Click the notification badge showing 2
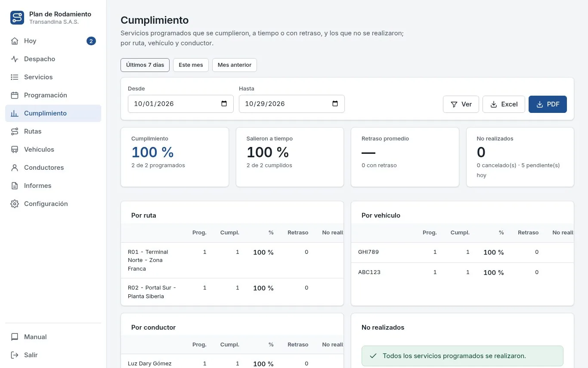The height and width of the screenshot is (368, 588). [x=91, y=41]
